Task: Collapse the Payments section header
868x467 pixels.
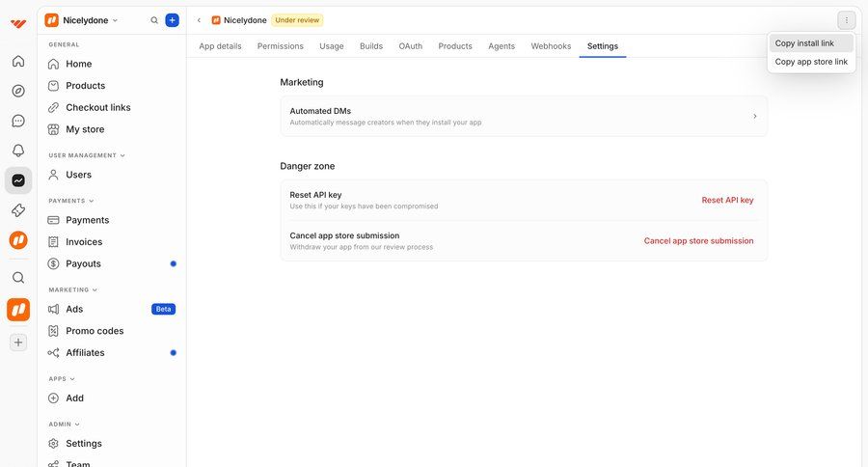Action: [x=70, y=201]
